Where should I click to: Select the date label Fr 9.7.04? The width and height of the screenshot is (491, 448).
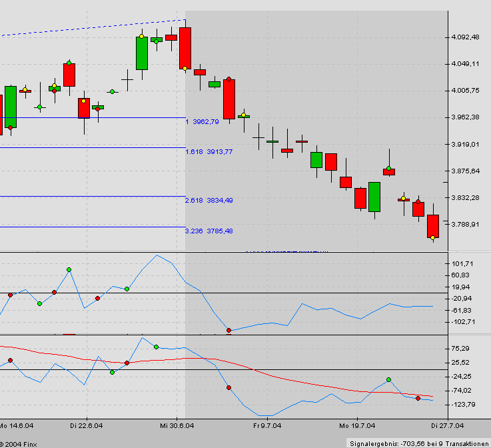(267, 426)
